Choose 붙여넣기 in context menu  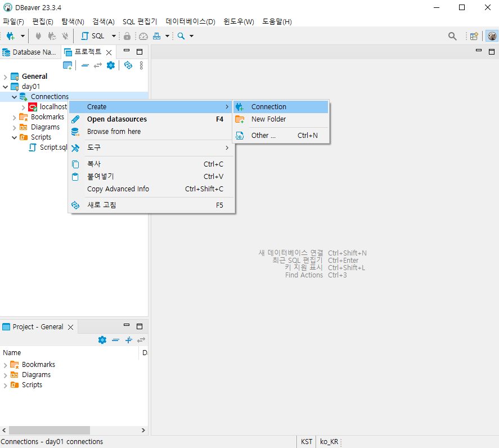click(150, 176)
